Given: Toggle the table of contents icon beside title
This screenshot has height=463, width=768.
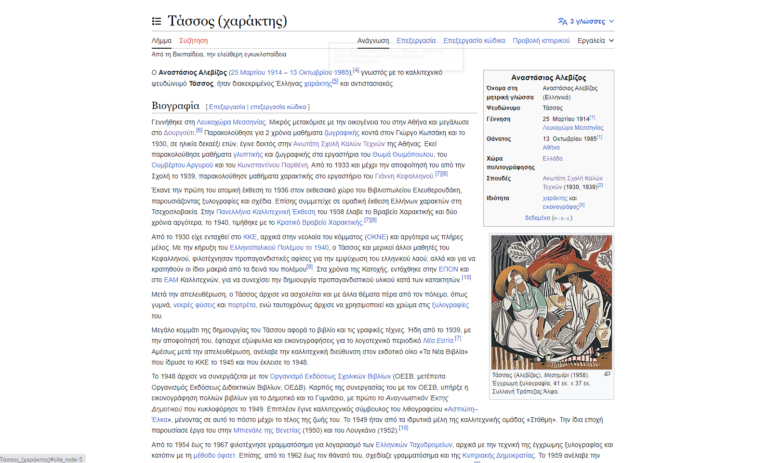Looking at the screenshot, I should pyautogui.click(x=156, y=21).
